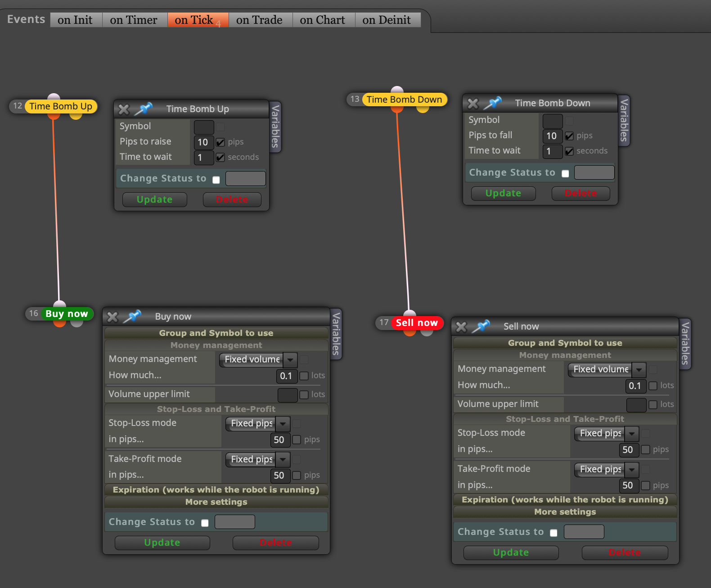Enable Change Status to in Time Bomb Down

point(565,173)
